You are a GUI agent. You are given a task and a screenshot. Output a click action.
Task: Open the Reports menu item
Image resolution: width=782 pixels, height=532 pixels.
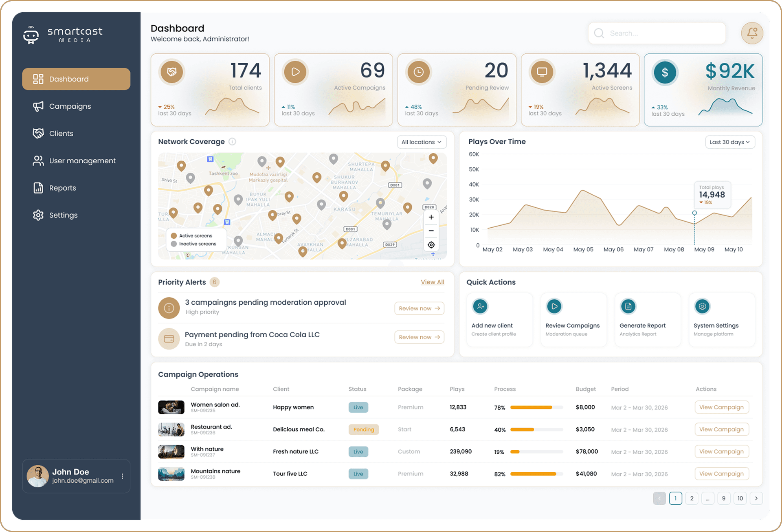(76, 188)
